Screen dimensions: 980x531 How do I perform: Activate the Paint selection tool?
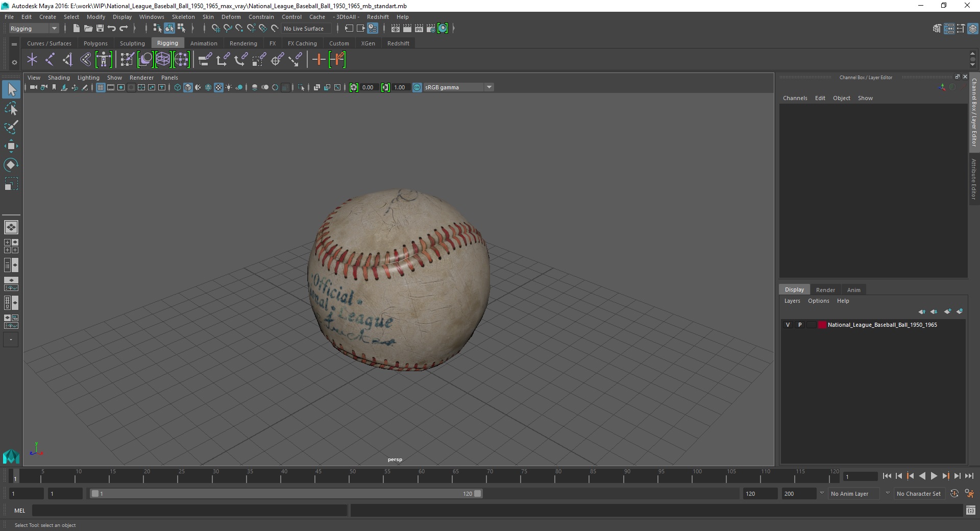[x=11, y=127]
